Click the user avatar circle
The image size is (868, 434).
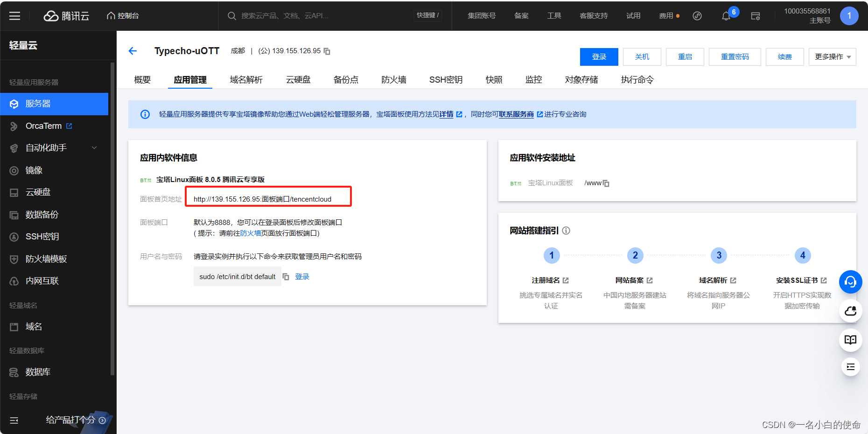[x=849, y=16]
